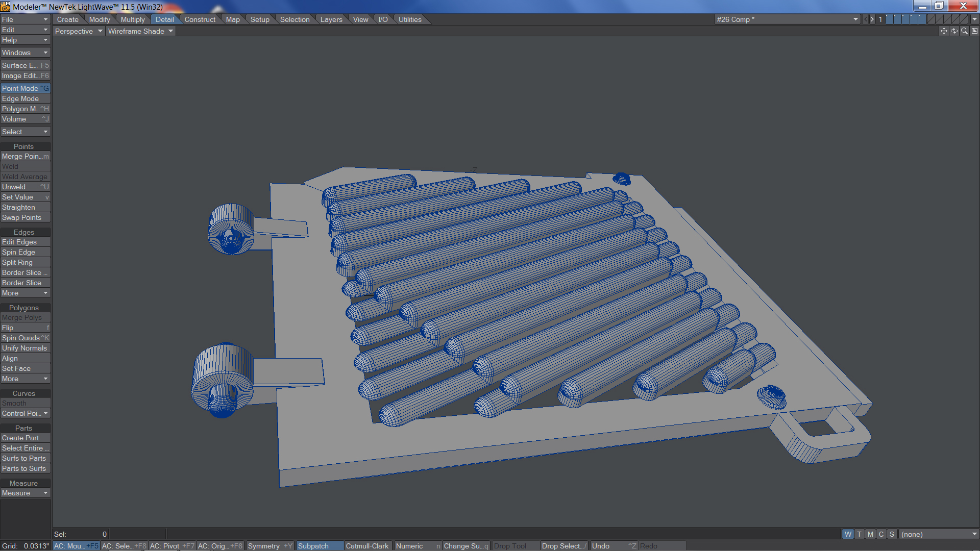Switch to the Layers tab
Image resolution: width=980 pixels, height=551 pixels.
(331, 19)
